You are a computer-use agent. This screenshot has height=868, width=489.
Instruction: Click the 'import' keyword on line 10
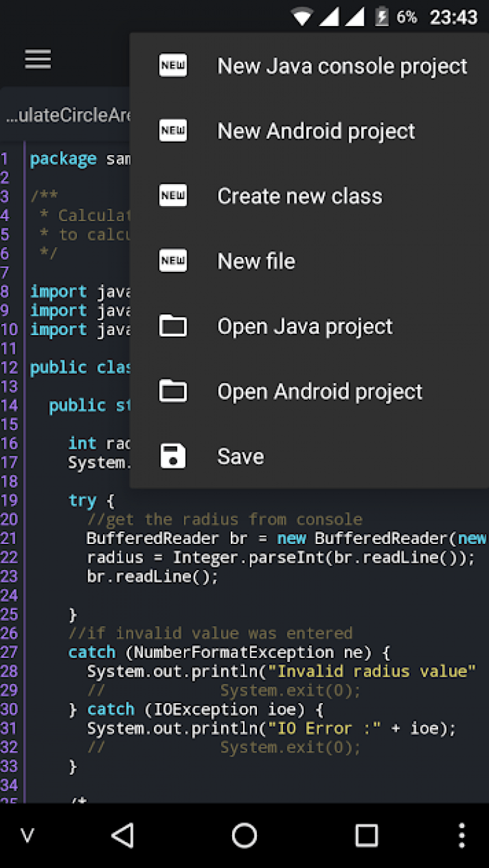coord(59,329)
